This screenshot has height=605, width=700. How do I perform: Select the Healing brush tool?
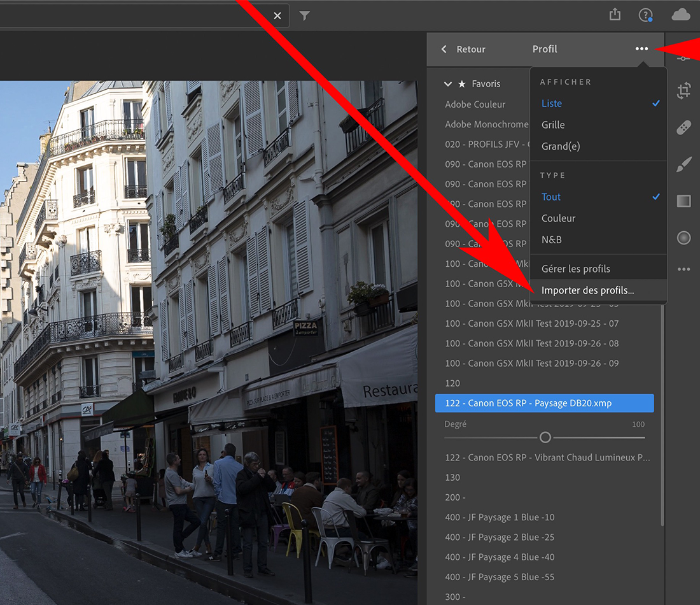point(683,128)
